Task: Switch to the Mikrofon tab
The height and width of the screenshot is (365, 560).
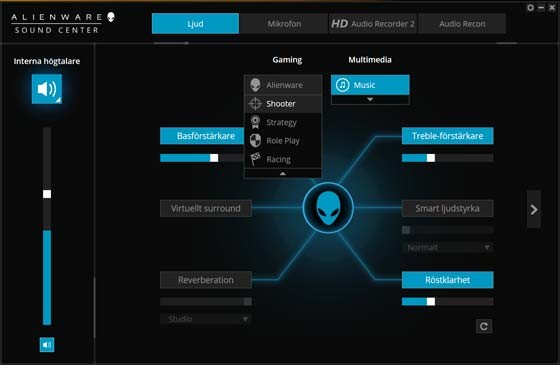Action: tap(284, 24)
